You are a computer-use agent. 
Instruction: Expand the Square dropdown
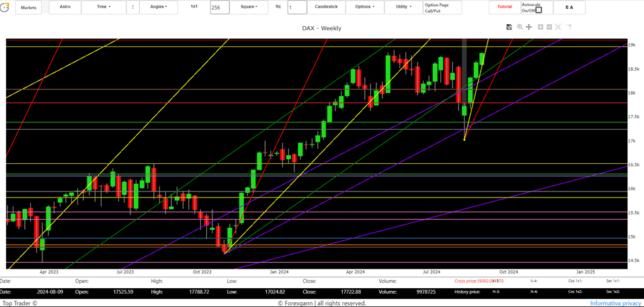[x=250, y=7]
